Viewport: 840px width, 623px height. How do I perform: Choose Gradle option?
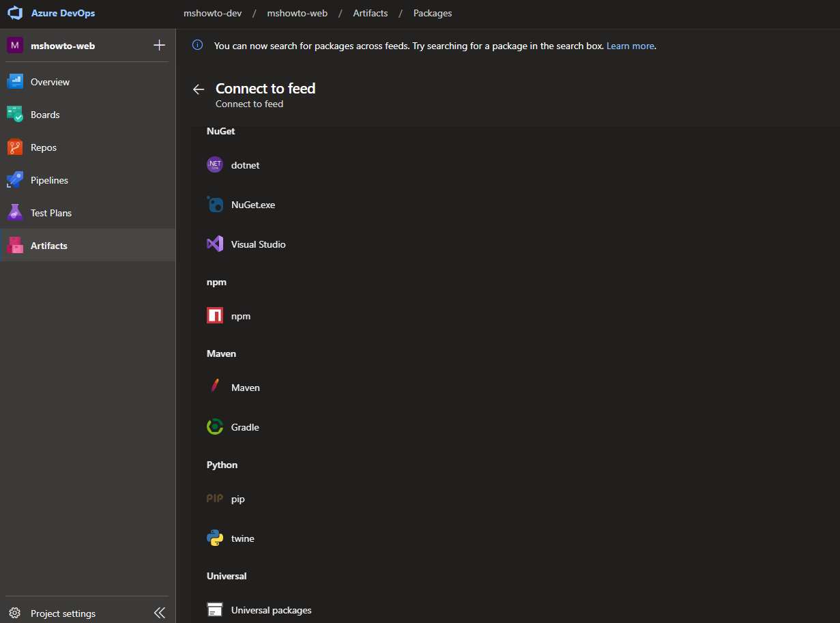[x=245, y=427]
